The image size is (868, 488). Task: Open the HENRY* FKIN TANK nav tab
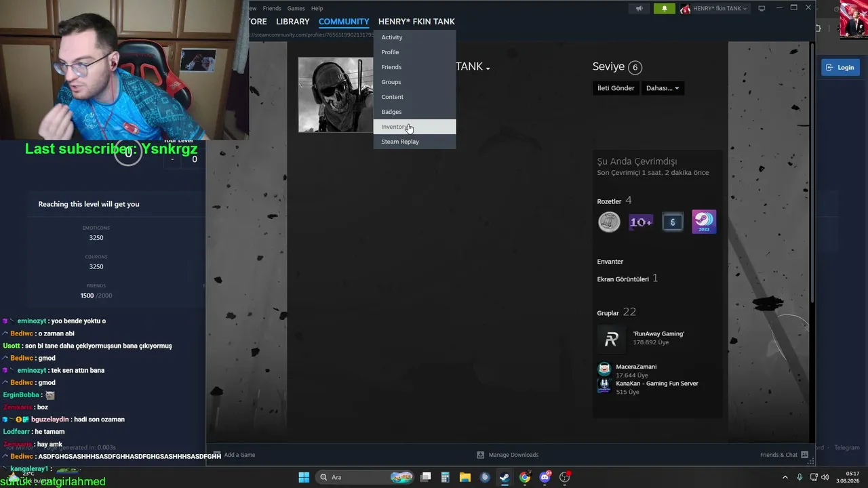coord(416,22)
